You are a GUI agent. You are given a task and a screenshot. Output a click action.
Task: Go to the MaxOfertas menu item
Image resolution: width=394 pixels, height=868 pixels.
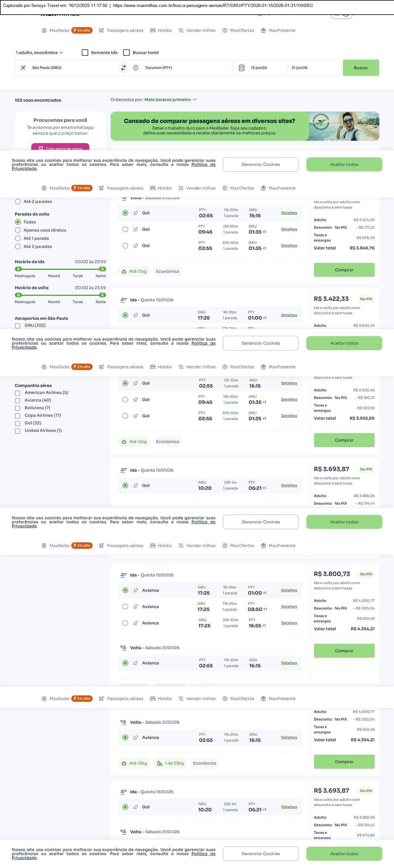(x=238, y=30)
